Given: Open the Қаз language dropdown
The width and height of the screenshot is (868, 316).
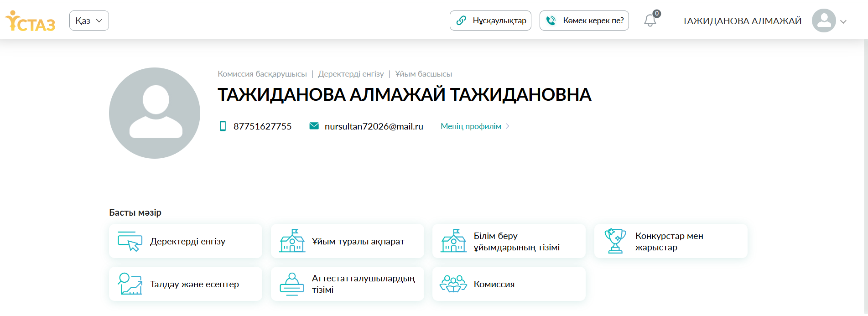Looking at the screenshot, I should pyautogui.click(x=89, y=21).
